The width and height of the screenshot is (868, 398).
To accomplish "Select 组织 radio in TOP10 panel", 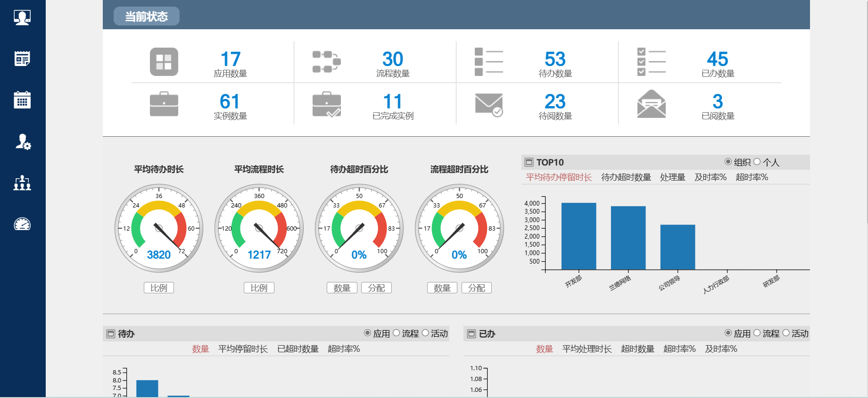I will point(728,162).
